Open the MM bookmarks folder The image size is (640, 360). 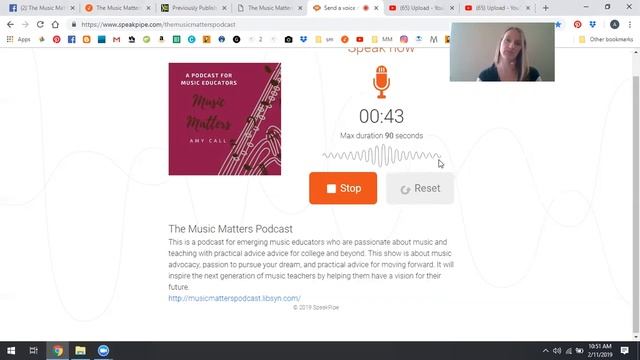coord(382,39)
